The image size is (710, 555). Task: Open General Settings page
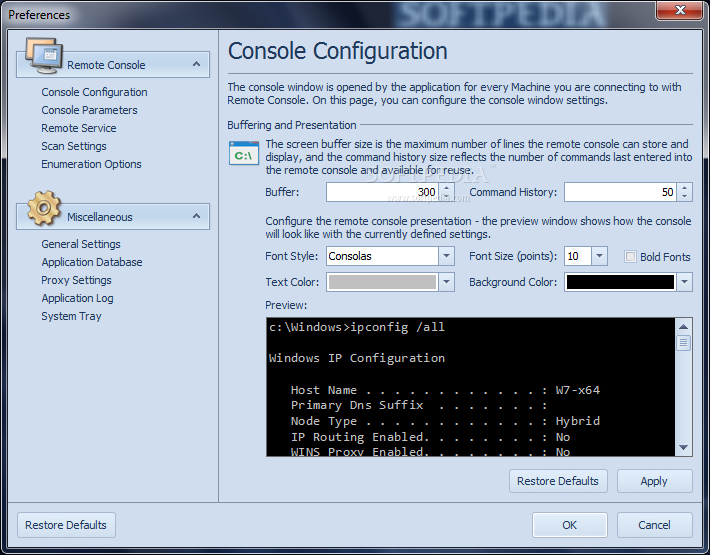[81, 244]
